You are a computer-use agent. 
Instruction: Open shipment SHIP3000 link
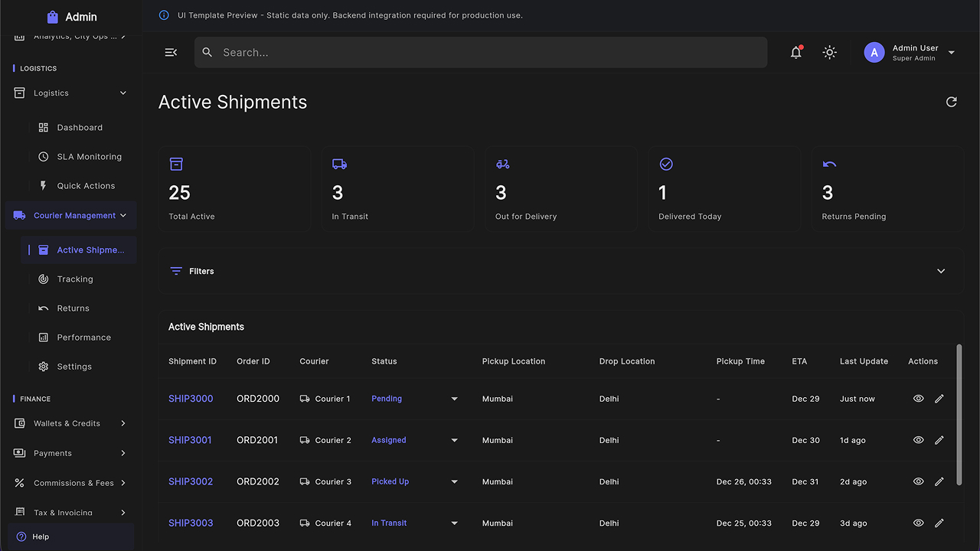point(191,399)
